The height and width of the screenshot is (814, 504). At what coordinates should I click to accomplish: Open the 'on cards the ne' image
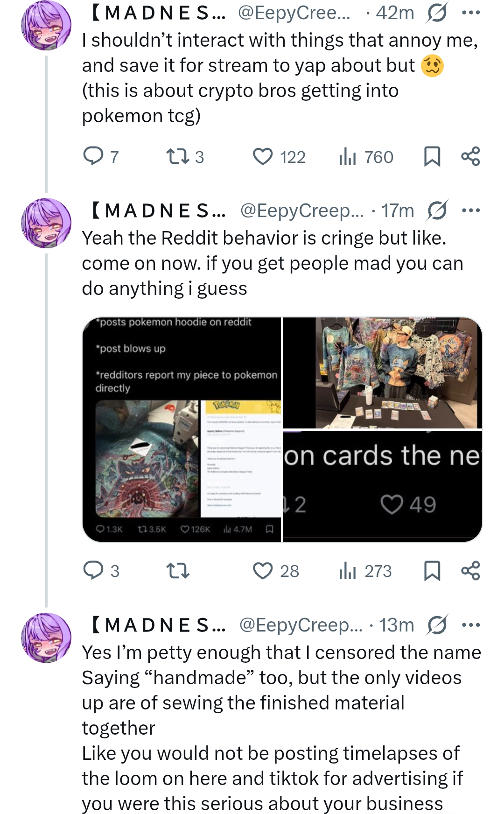383,486
